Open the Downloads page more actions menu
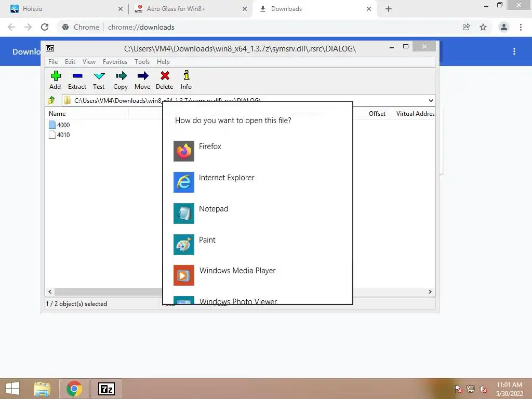 [514, 51]
